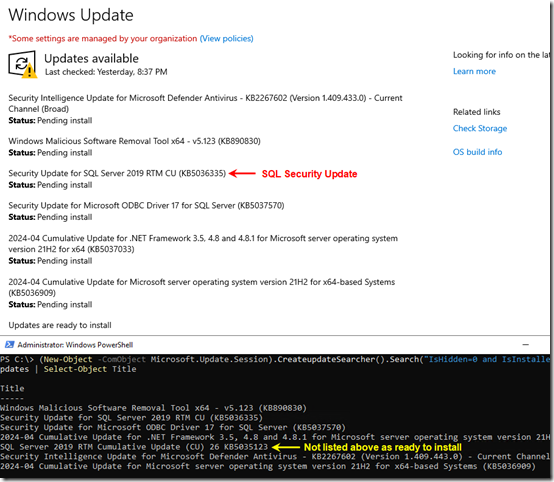Click PowerShell row SQL Server 2019 CU 26 KB5035123
This screenshot has width=554, height=482.
(x=134, y=447)
